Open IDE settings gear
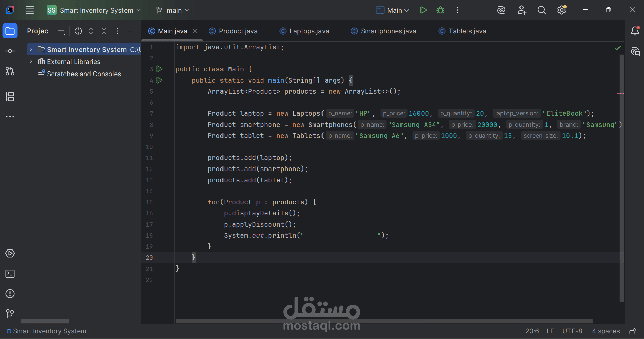The width and height of the screenshot is (644, 339). [x=562, y=10]
